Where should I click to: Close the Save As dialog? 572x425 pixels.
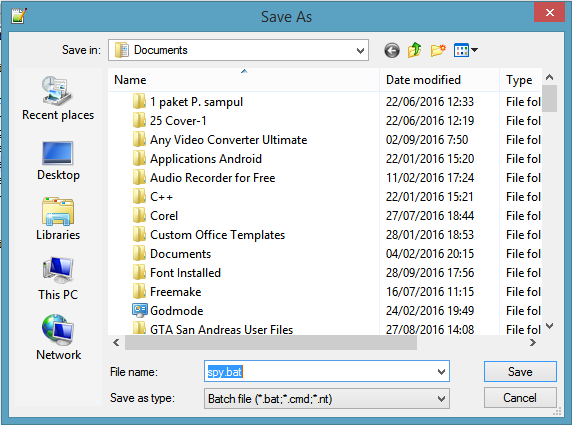tap(549, 12)
